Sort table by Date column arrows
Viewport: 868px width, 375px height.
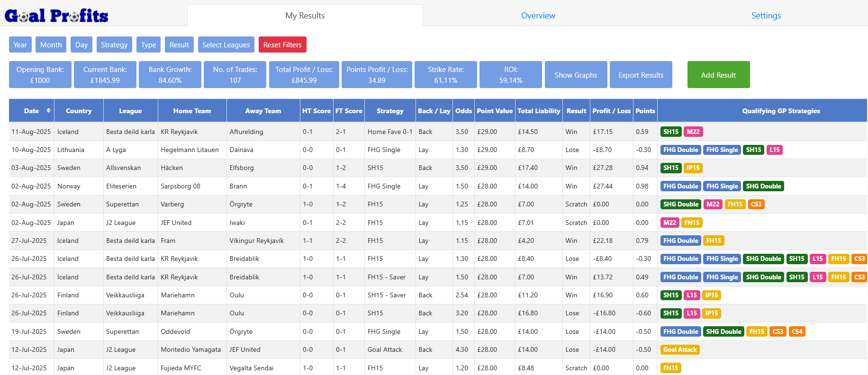[x=48, y=111]
